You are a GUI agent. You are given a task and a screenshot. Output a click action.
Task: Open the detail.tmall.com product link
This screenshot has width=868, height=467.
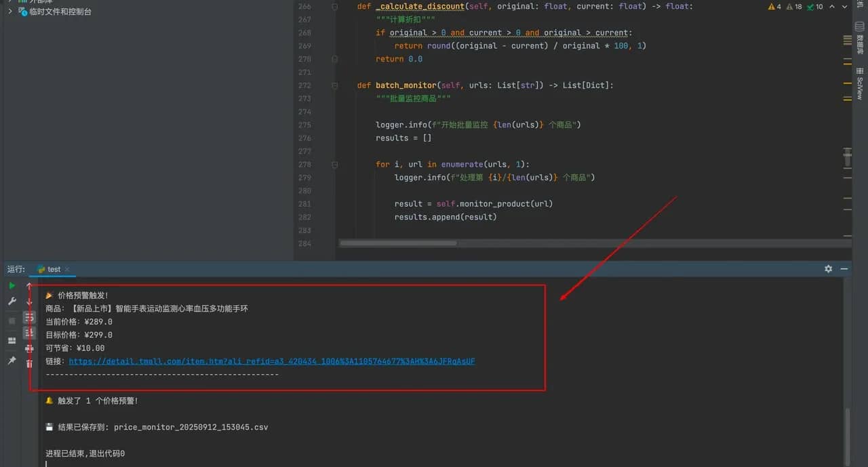tap(271, 361)
